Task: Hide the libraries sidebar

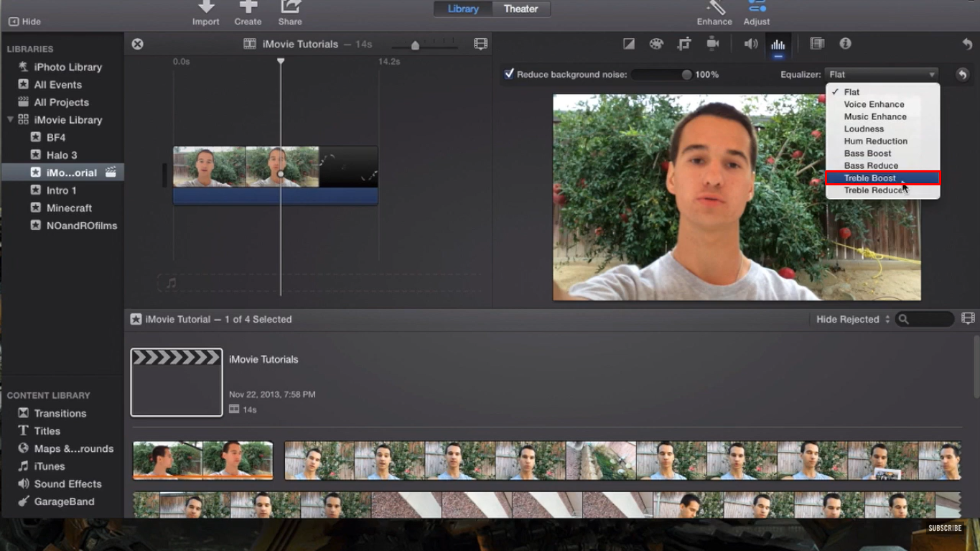Action: (x=24, y=22)
